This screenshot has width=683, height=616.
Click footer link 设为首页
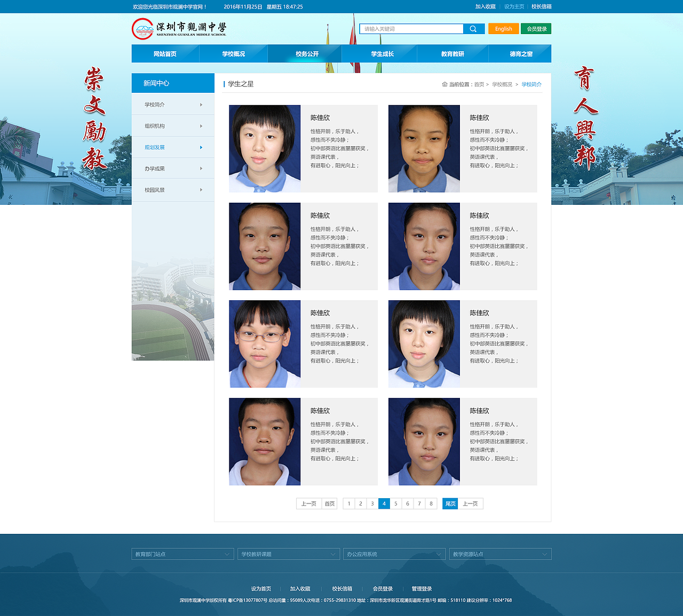(x=261, y=589)
